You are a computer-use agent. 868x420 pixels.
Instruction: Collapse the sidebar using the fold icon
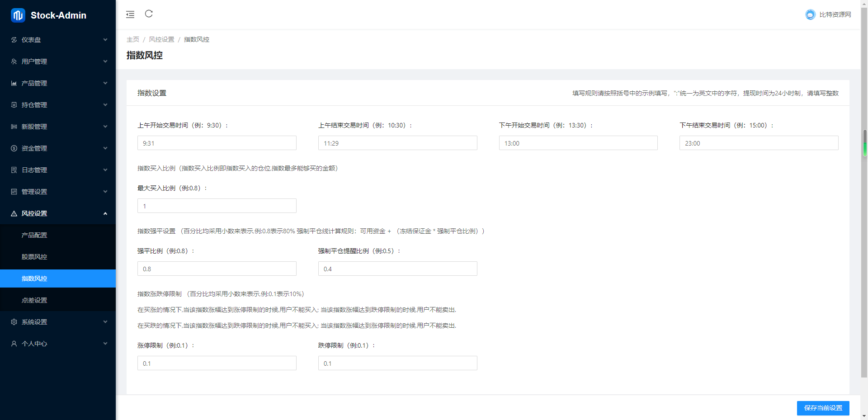(130, 14)
